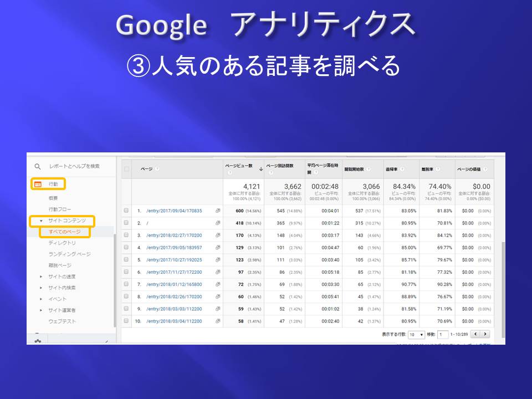532x399 pixels.
Task: Select ディレクトリ in the sidebar
Action: (62, 243)
